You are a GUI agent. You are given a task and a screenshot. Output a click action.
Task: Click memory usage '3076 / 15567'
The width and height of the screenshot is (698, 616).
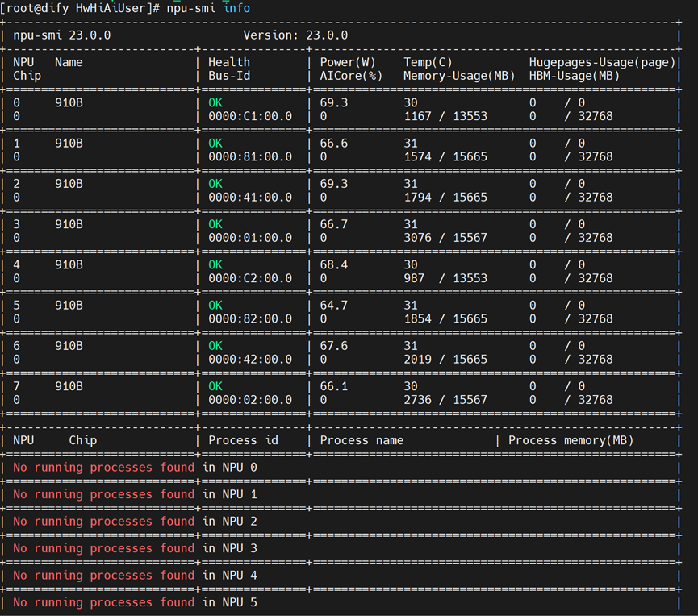click(445, 238)
